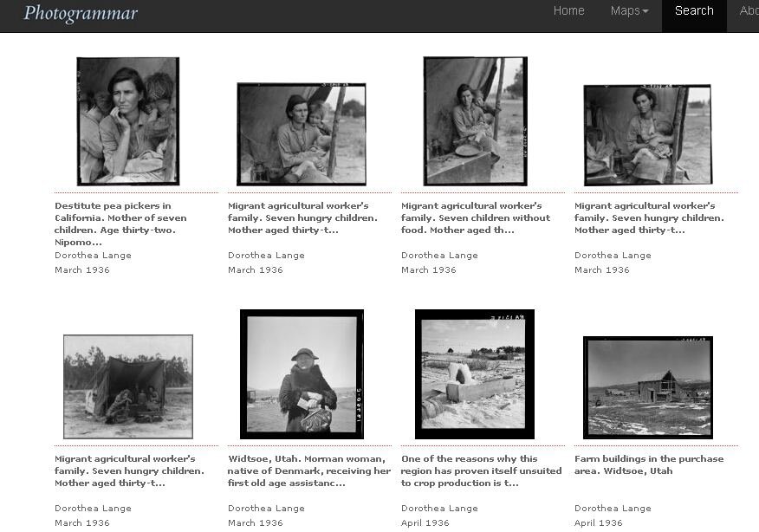Click Dorothea Lange under 'One of the reasons'
Screen dimensions: 759x532
(x=439, y=509)
